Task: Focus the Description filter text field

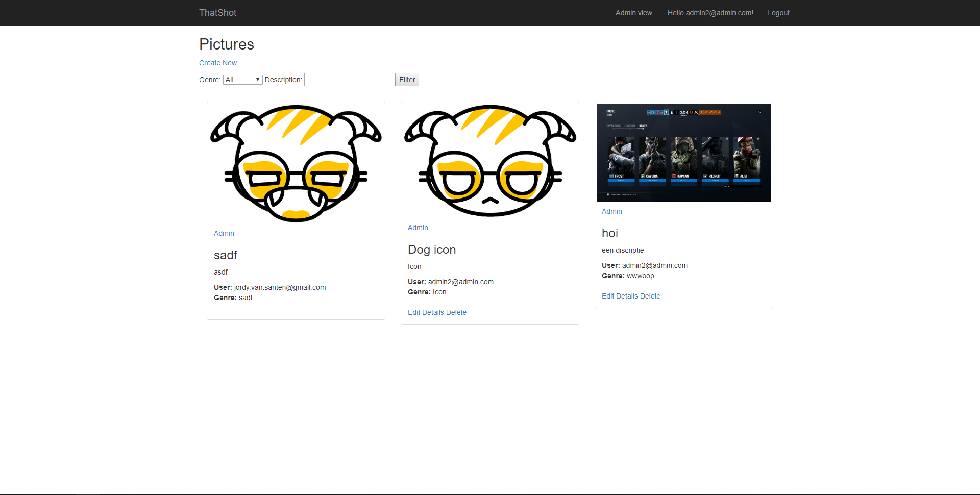Action: click(349, 80)
